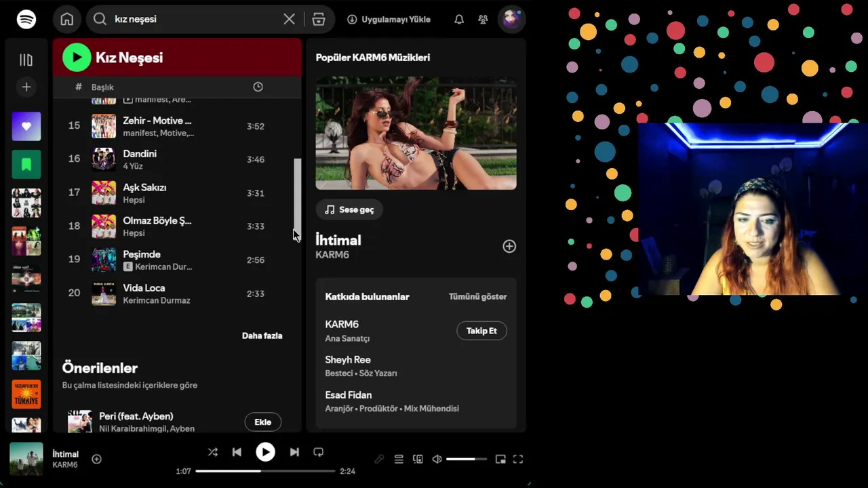868x488 pixels.
Task: Enter full screen with the expand icon
Action: (x=518, y=459)
